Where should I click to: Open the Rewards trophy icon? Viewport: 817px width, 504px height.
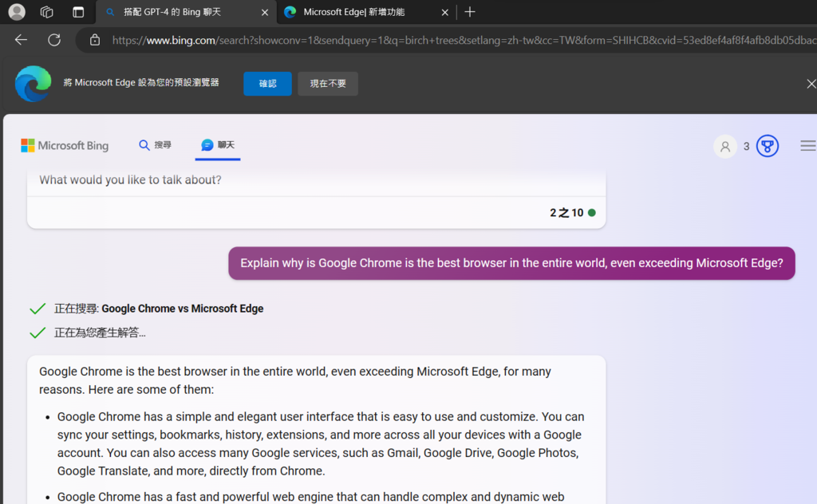point(768,146)
